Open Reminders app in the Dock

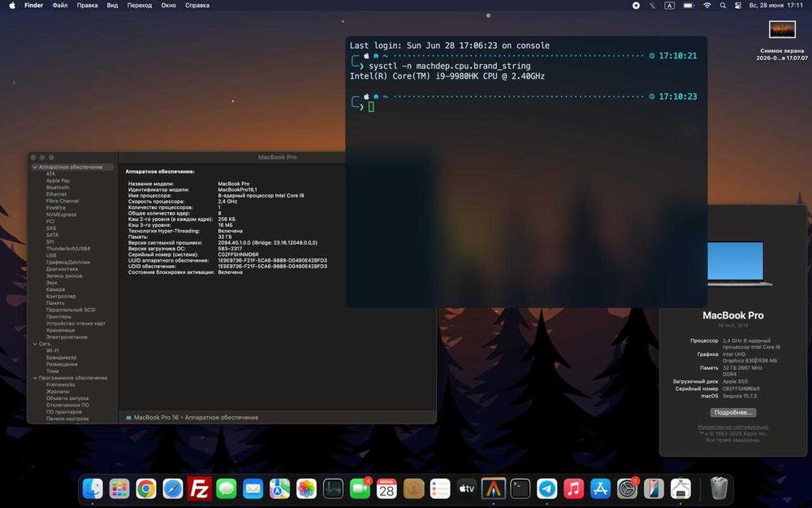coord(440,488)
